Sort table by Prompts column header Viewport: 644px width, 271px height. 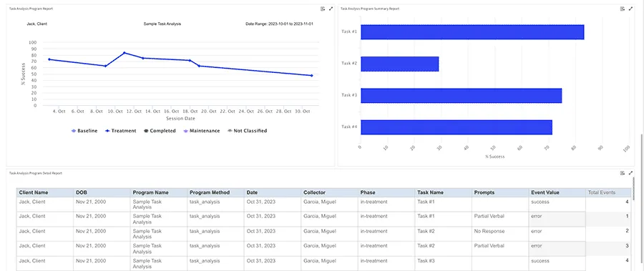[x=500, y=192]
